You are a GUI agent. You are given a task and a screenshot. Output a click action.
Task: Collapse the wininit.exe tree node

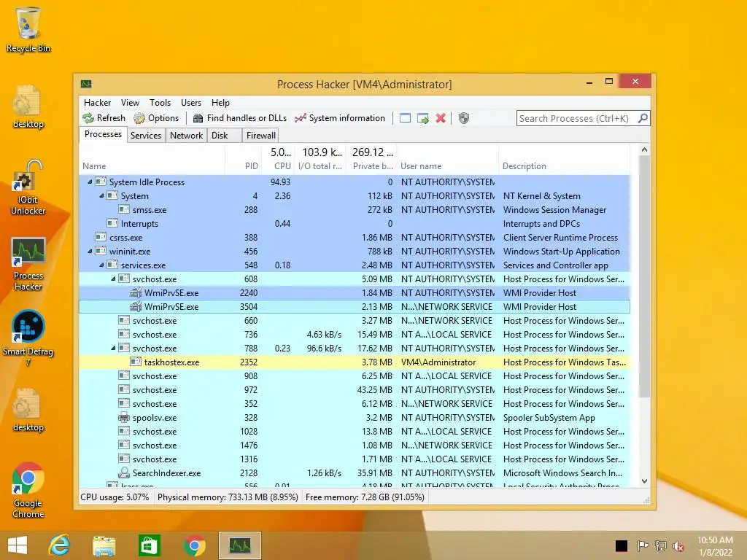tap(90, 251)
